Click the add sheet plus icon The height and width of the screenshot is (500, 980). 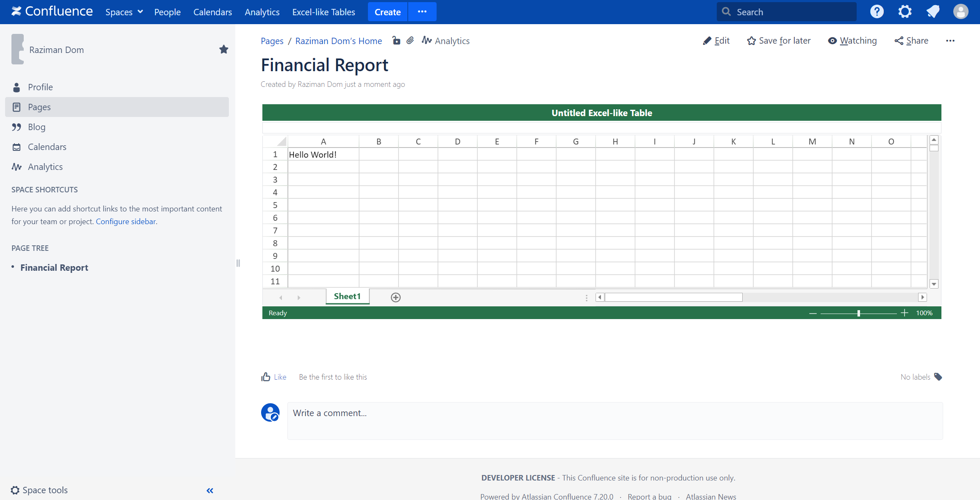pos(395,297)
